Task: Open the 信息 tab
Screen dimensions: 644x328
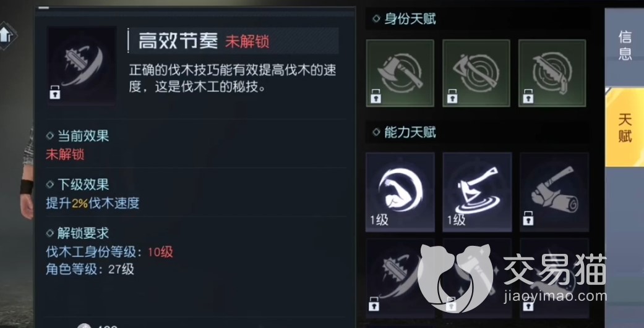Action: (x=625, y=45)
